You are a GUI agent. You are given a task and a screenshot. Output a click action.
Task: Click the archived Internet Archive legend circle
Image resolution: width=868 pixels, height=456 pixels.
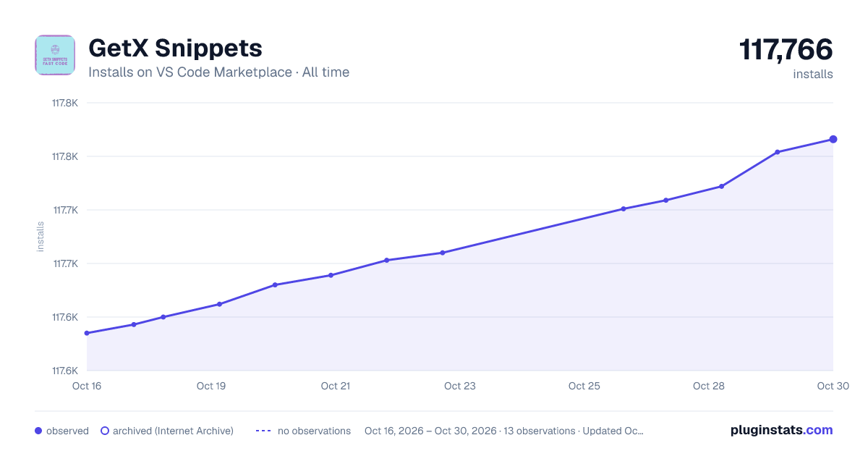[105, 431]
